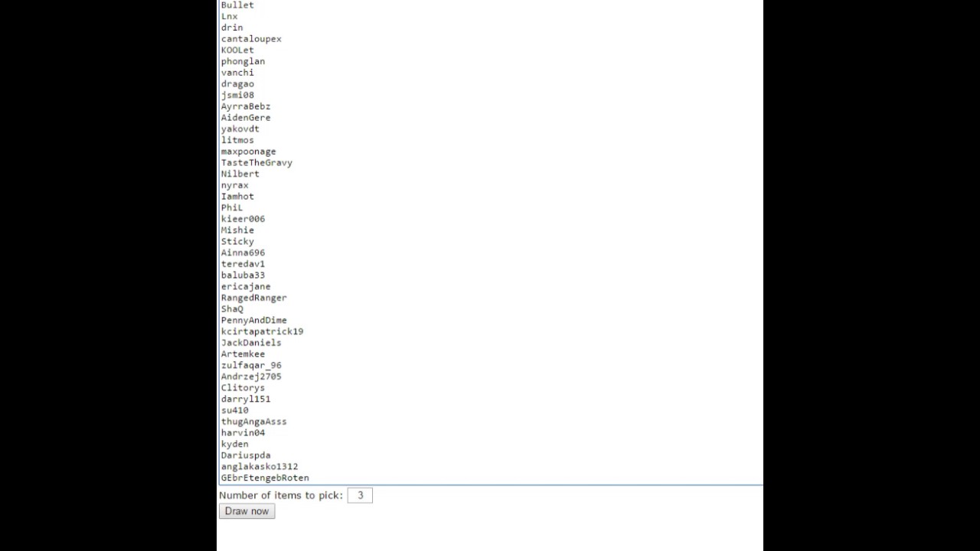980x551 pixels.
Task: Click on Andrzej2705
Action: [x=251, y=376]
